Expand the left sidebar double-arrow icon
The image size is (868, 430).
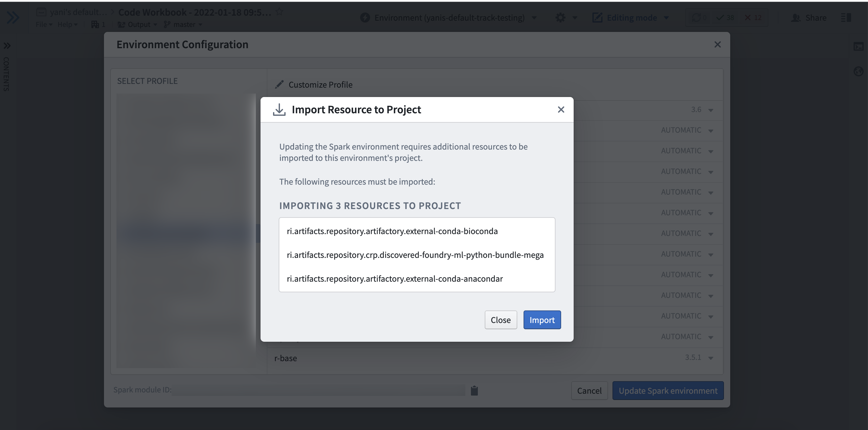pyautogui.click(x=13, y=18)
